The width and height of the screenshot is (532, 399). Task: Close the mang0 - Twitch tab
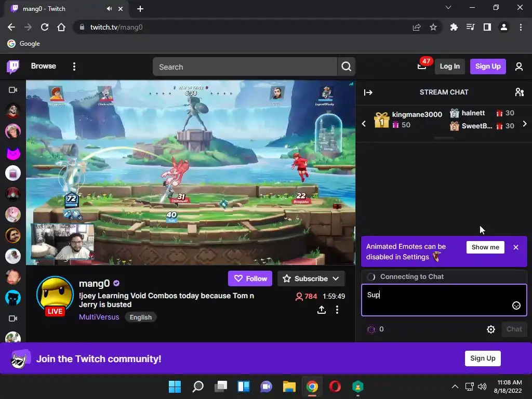(121, 9)
